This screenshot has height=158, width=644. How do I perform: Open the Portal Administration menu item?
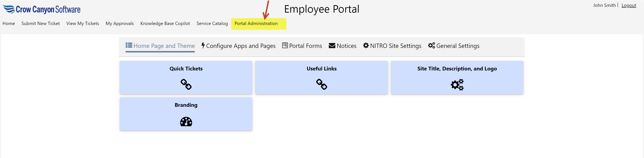pos(256,24)
